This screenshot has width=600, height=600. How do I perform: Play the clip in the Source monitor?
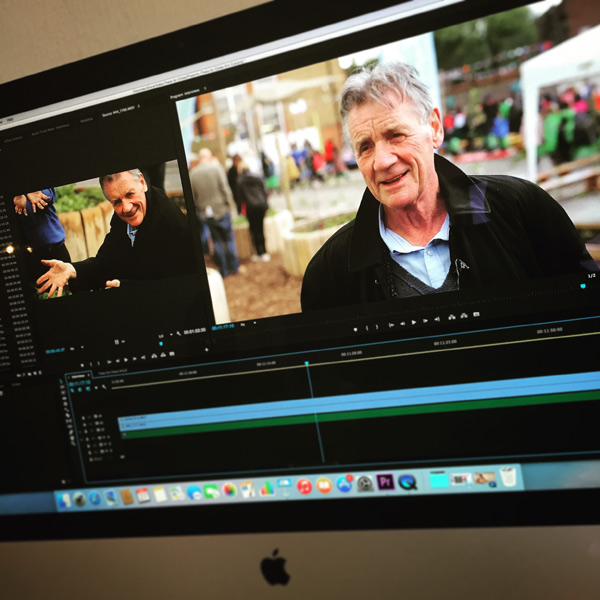[126, 360]
